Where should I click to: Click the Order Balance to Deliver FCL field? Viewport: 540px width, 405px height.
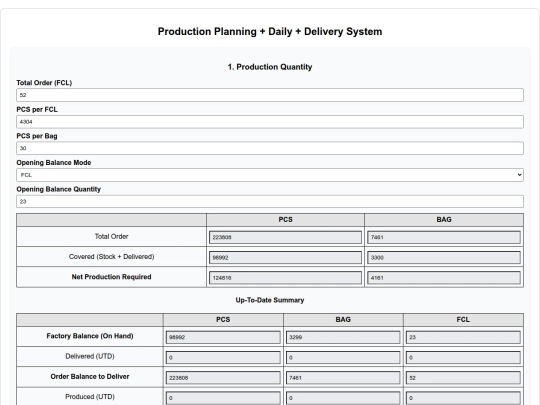tap(463, 377)
